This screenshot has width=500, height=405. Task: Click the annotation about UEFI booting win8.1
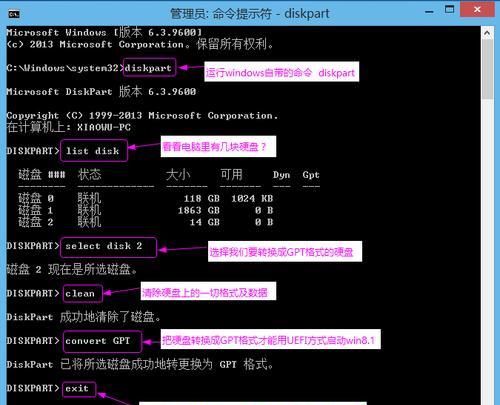(270, 340)
